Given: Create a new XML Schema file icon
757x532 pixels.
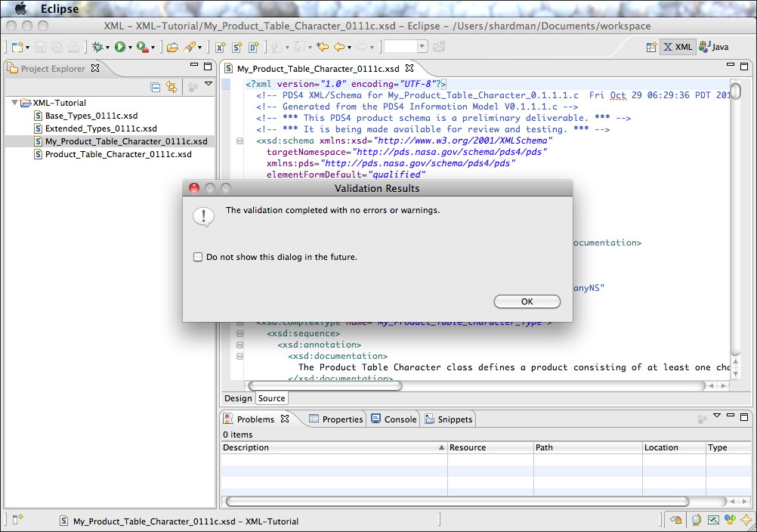Looking at the screenshot, I should click(237, 47).
